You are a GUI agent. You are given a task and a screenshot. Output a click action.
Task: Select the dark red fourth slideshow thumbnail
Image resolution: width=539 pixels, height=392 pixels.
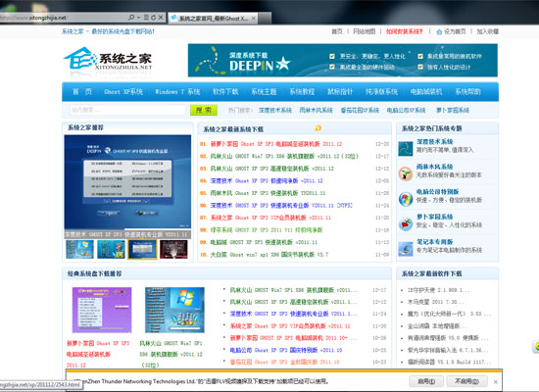(x=173, y=249)
